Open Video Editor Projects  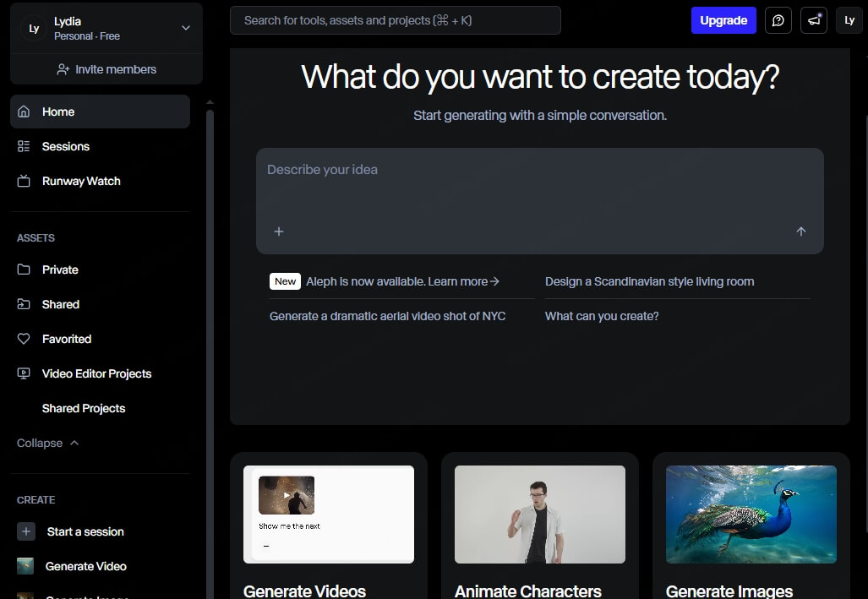101,373
